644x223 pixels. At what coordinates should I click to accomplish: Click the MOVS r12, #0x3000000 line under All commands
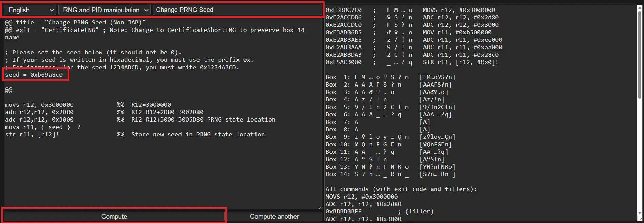361,197
